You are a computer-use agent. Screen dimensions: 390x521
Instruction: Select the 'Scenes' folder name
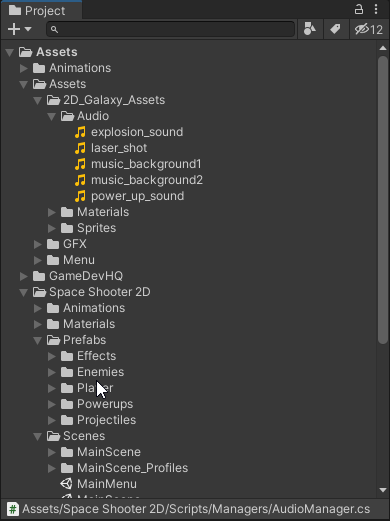84,436
